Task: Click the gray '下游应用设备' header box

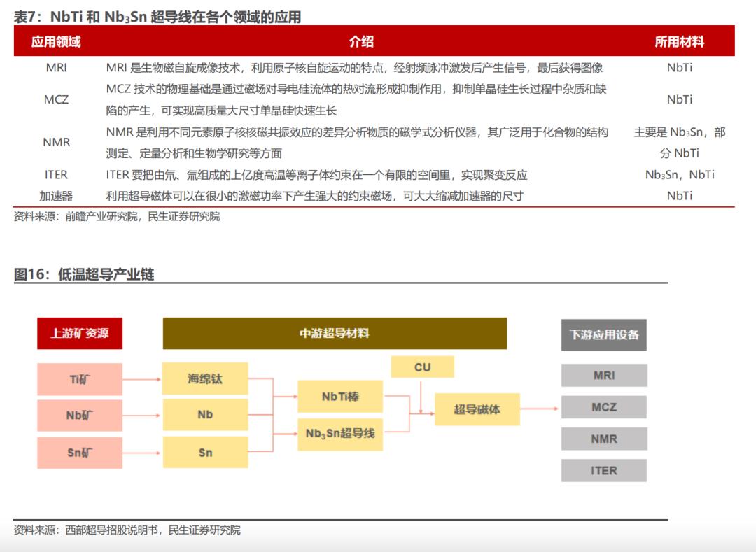Action: (x=603, y=334)
